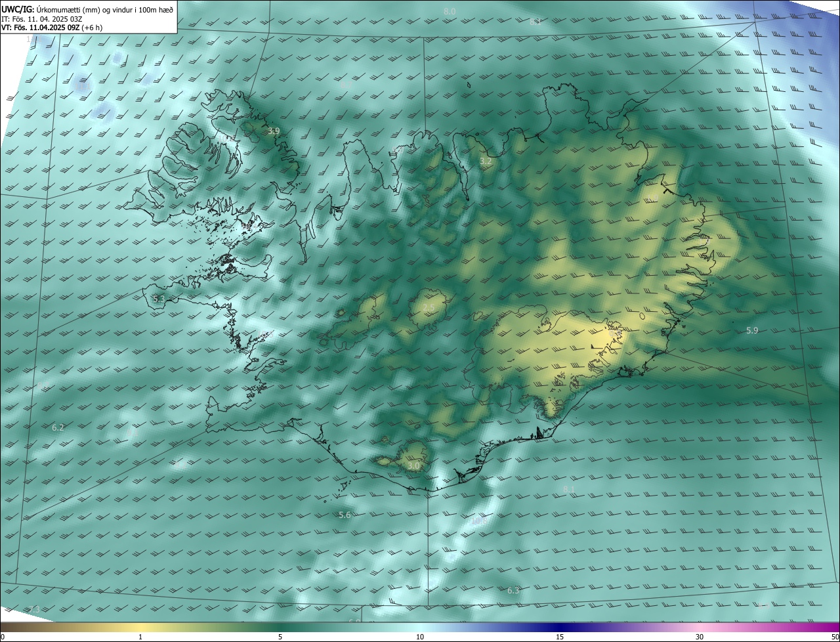The image size is (840, 642).
Task: Click the 3.2 value in north Iceland
Action: point(486,161)
